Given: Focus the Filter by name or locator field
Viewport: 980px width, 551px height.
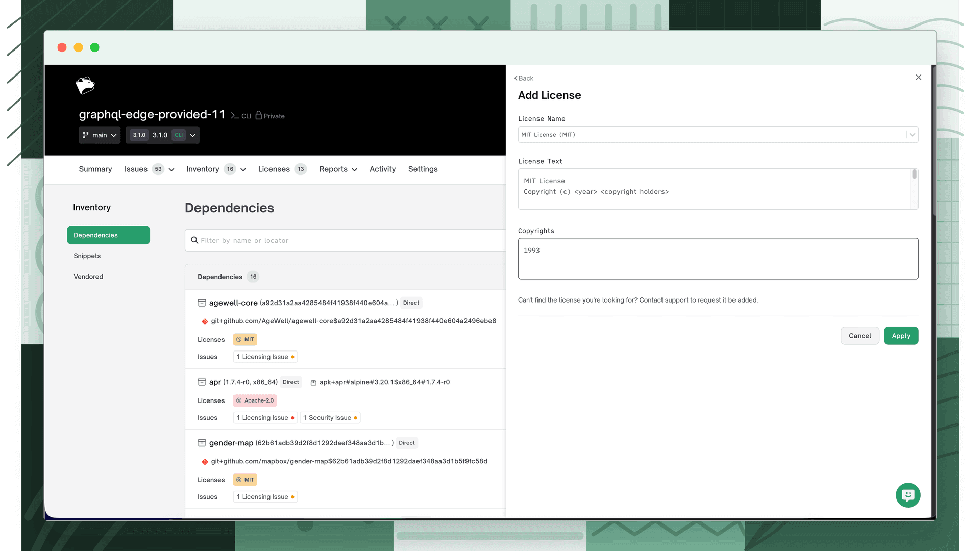Looking at the screenshot, I should pyautogui.click(x=345, y=240).
